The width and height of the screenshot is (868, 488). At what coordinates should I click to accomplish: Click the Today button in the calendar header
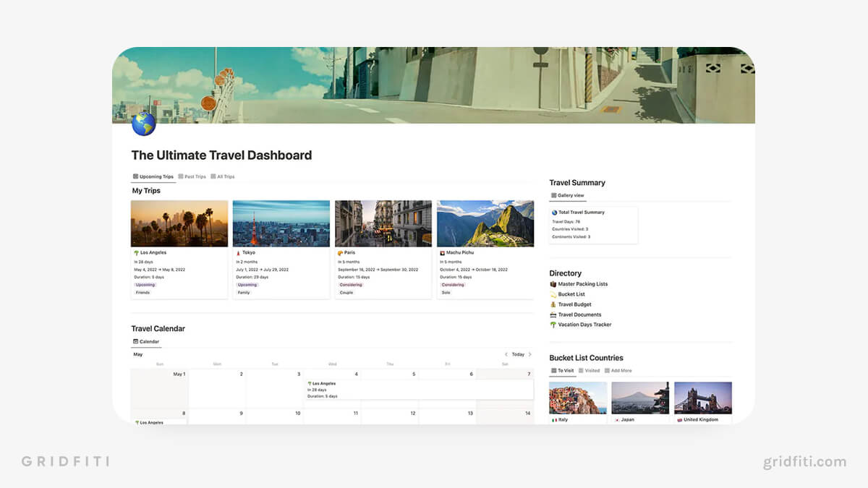point(518,354)
